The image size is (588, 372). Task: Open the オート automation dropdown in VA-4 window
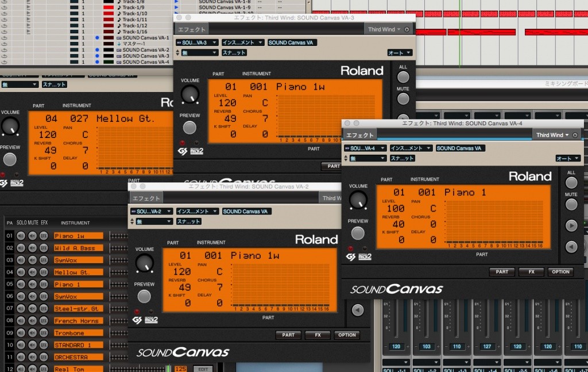click(567, 158)
